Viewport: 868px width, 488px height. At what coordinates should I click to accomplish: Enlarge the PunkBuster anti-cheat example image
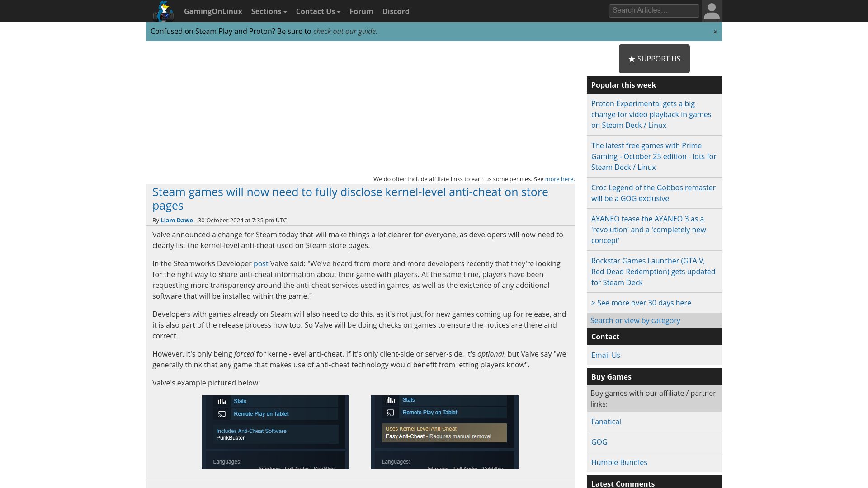tap(275, 432)
